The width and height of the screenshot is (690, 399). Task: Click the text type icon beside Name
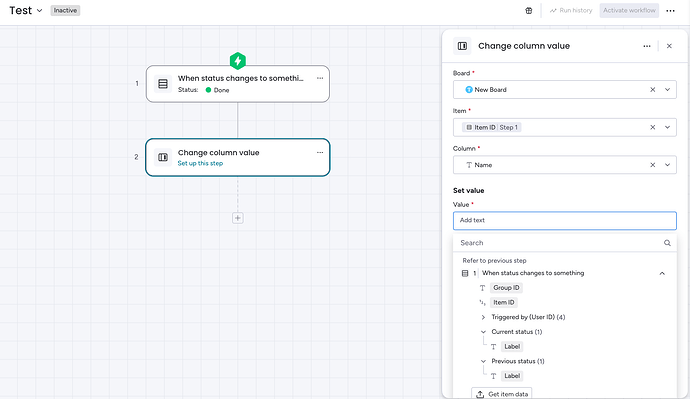[469, 165]
